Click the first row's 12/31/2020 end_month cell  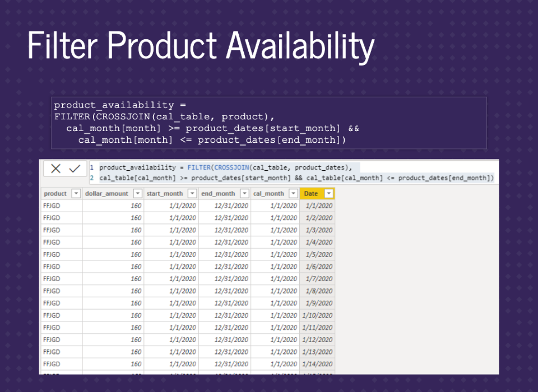(x=231, y=206)
